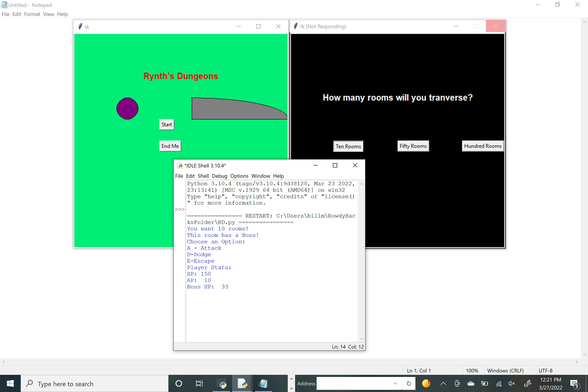588x392 pixels.
Task: Click the Address refresh button
Action: 409,383
